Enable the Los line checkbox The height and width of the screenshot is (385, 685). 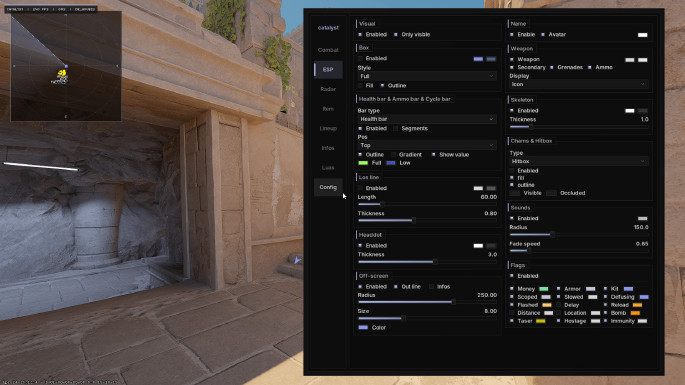[360, 188]
